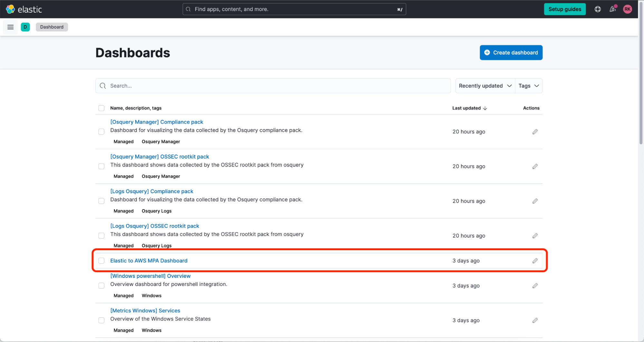Click the Elastic logo

pyautogui.click(x=24, y=9)
